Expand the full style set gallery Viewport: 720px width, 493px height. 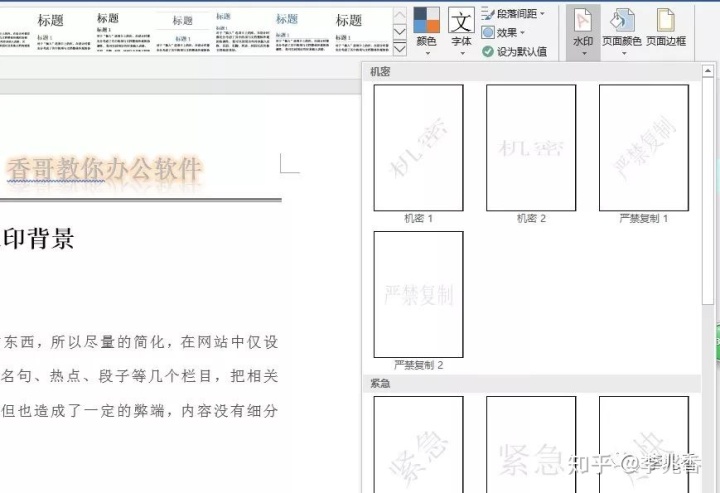tap(400, 48)
